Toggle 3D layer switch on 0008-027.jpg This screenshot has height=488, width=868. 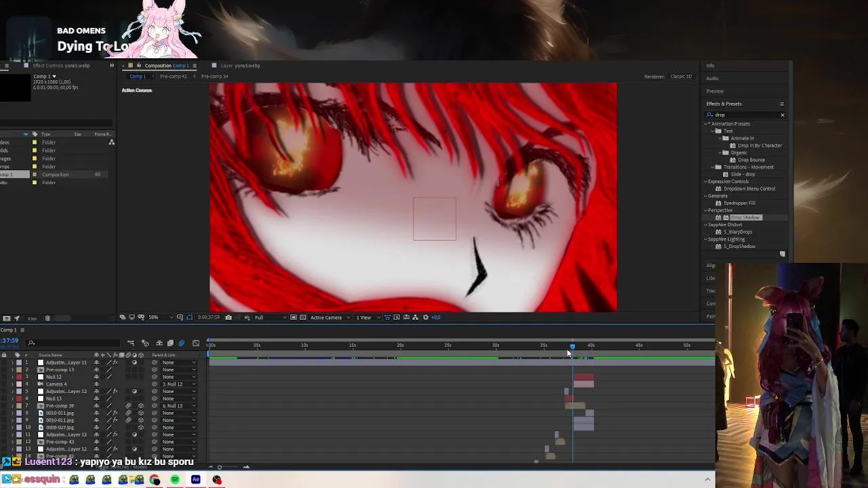140,428
